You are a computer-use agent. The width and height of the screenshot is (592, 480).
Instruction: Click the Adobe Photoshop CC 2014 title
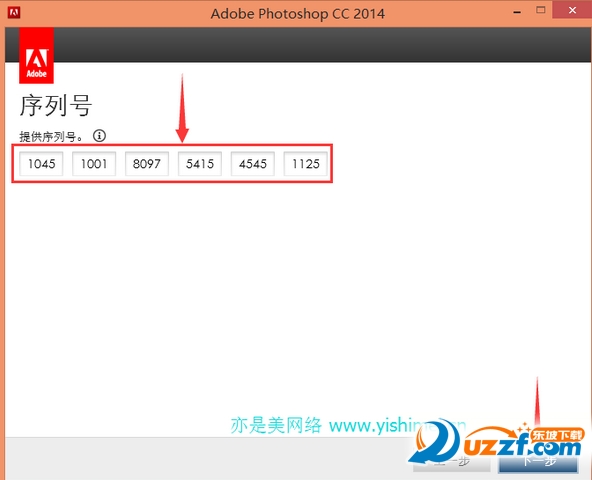[298, 14]
